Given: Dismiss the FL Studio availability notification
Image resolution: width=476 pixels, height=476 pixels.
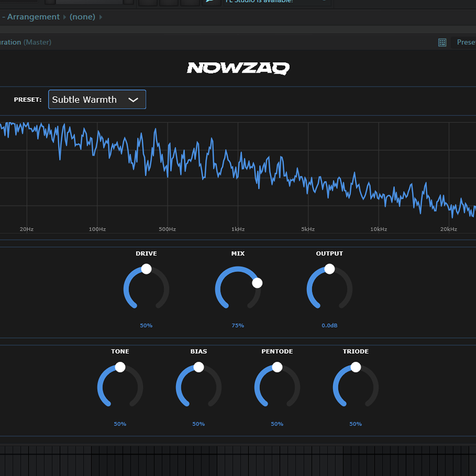Looking at the screenshot, I should click(x=324, y=2).
